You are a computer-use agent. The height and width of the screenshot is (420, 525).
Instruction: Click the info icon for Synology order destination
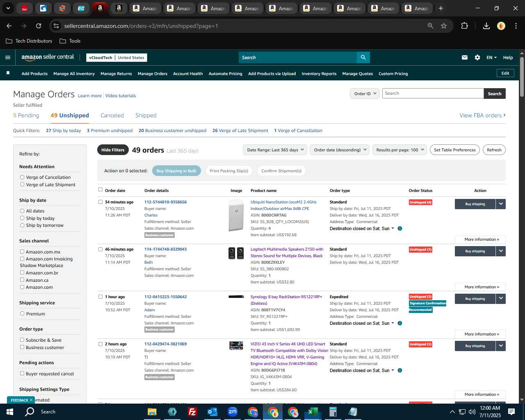400,323
